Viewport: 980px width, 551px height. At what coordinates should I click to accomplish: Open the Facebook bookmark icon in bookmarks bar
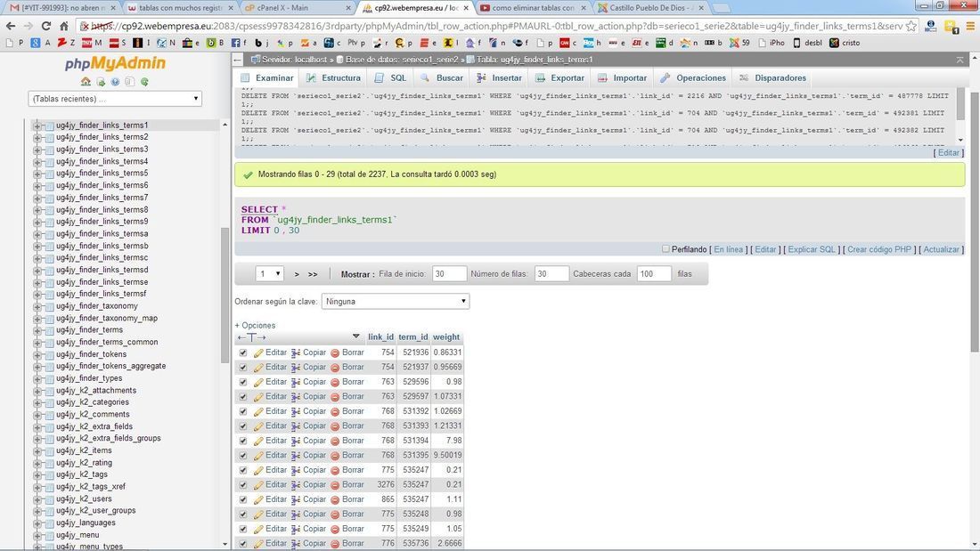(x=235, y=43)
